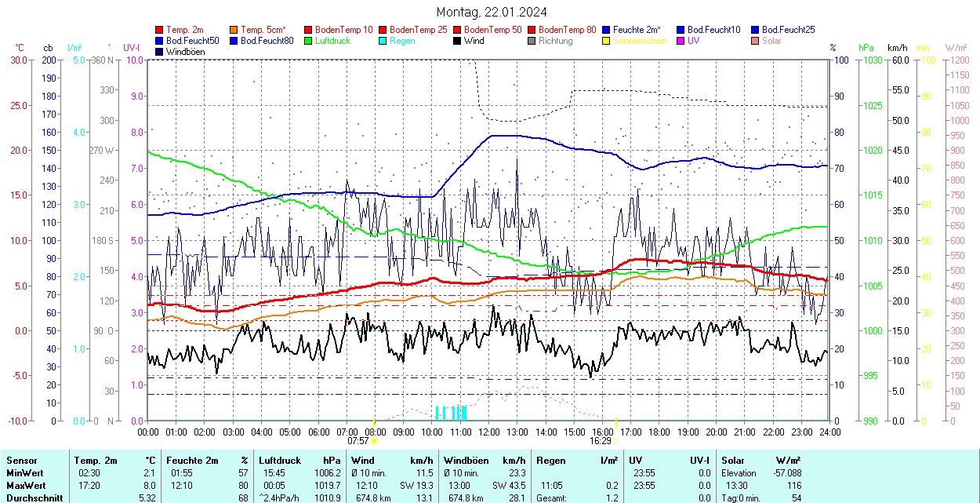
Task: Click the gray Richtung legend square
Action: (532, 41)
